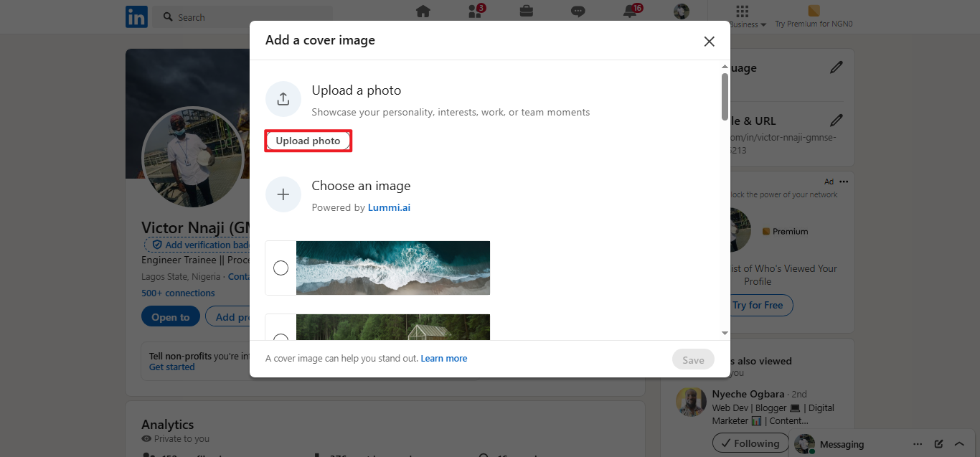The width and height of the screenshot is (980, 457).
Task: Click compose new message icon
Action: click(938, 444)
